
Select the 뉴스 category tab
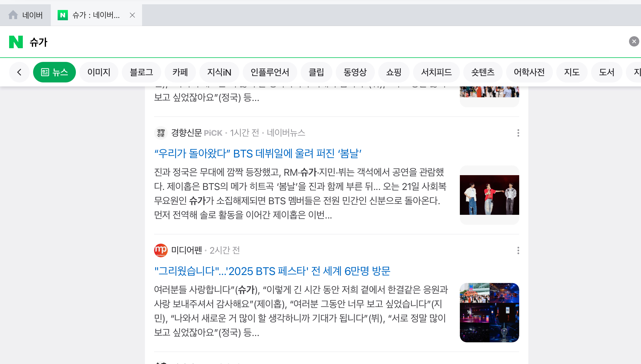(x=54, y=72)
